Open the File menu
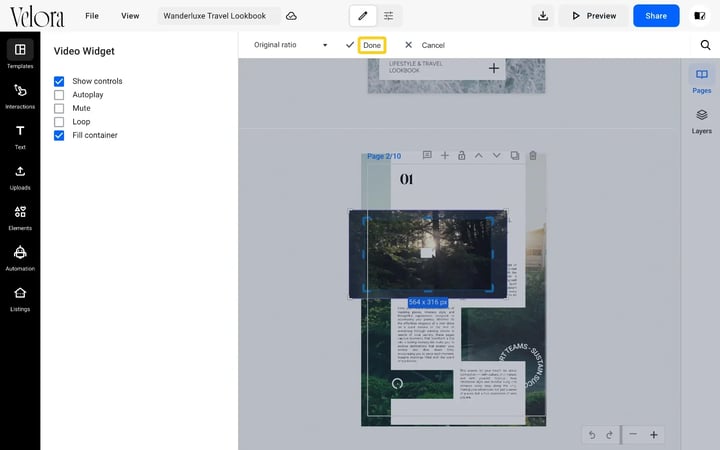Viewport: 720px width, 450px height. 92,16
